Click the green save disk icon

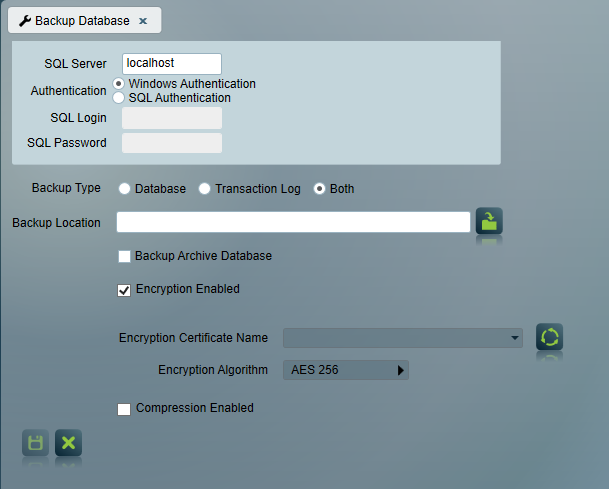35,443
